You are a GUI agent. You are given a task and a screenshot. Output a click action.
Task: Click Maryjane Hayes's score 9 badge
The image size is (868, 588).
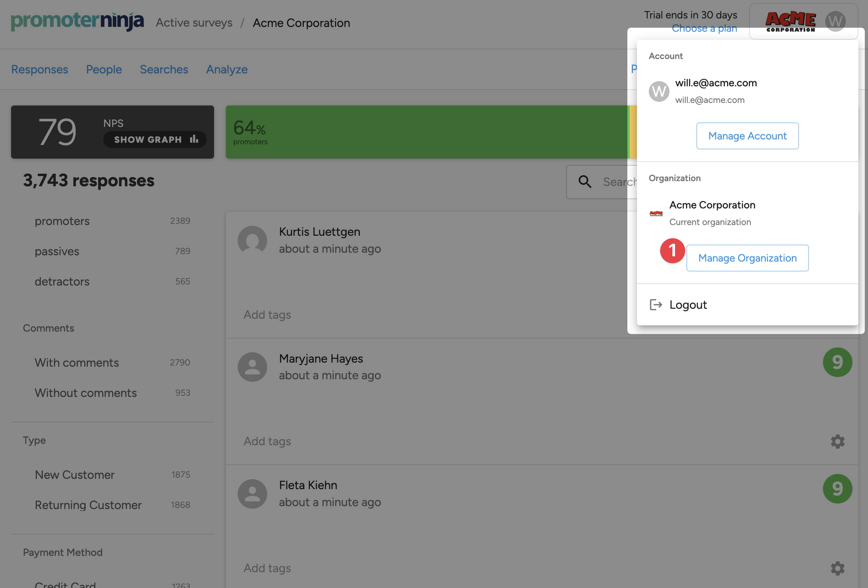(837, 362)
